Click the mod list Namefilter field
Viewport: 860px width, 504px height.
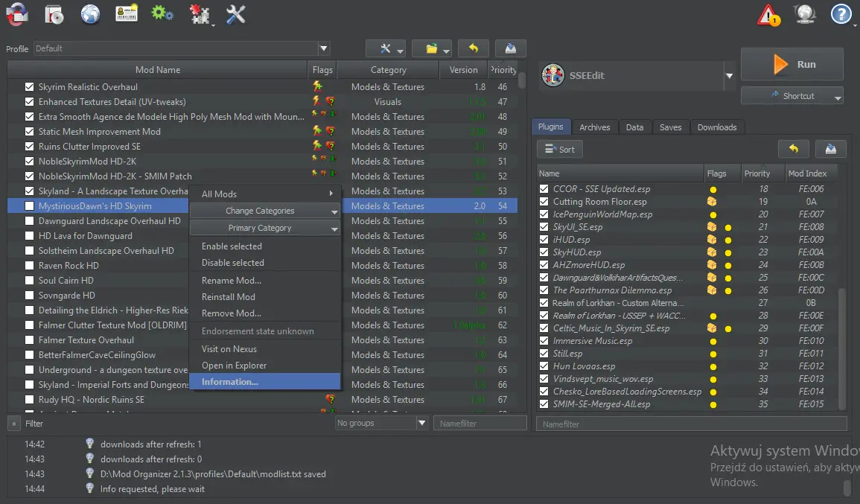click(480, 424)
